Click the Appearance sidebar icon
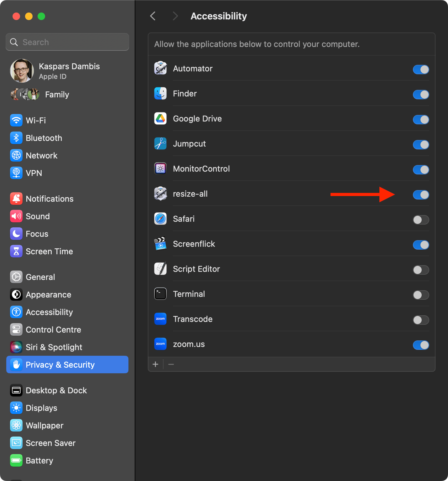The image size is (448, 481). point(16,294)
